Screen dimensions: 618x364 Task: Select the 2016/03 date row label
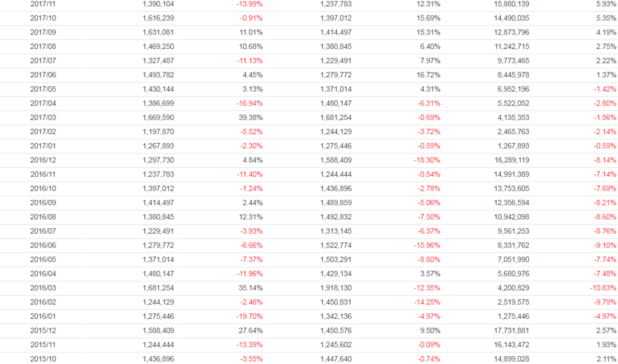point(42,288)
